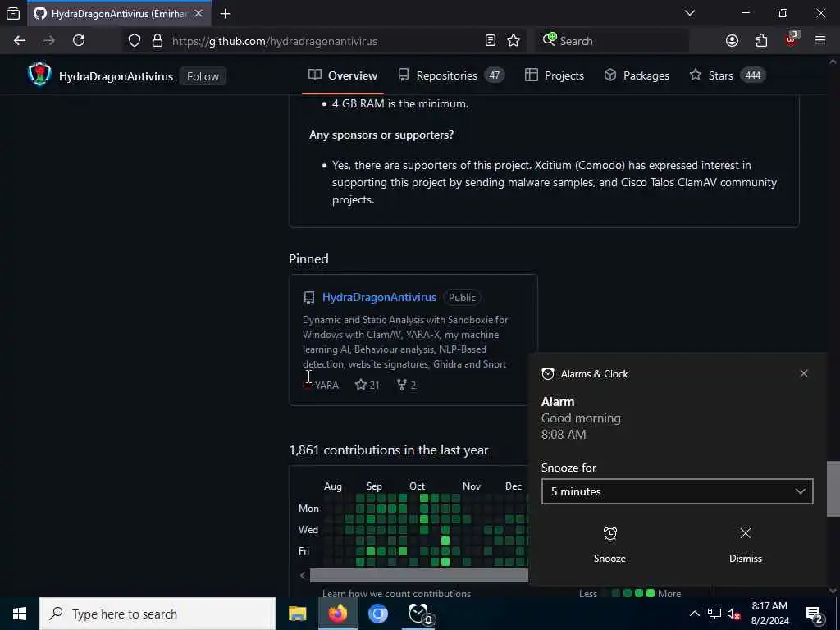Snooze the alarm
Image resolution: width=840 pixels, height=630 pixels.
pyautogui.click(x=609, y=545)
